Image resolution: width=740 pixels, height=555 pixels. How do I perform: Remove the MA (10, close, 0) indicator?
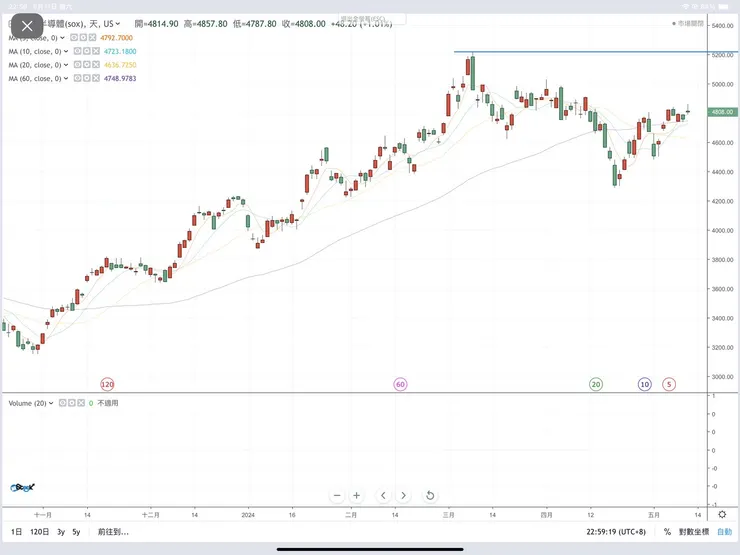tap(96, 51)
